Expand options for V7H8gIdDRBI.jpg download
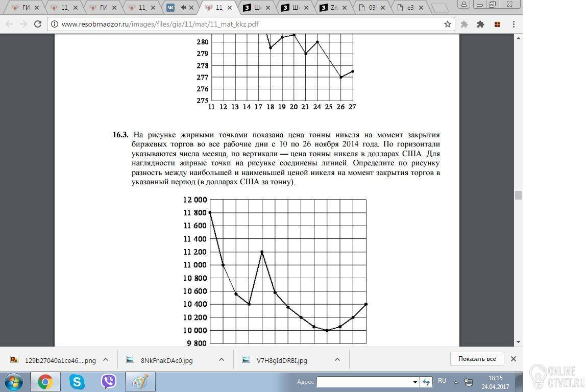Screen dimensions: 587x392 pyautogui.click(x=337, y=359)
